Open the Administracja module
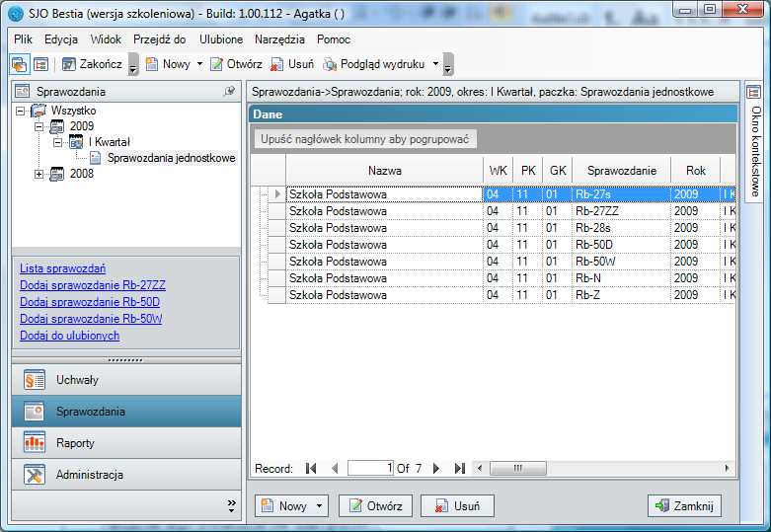Viewport: 771px width, 532px height. tap(126, 475)
